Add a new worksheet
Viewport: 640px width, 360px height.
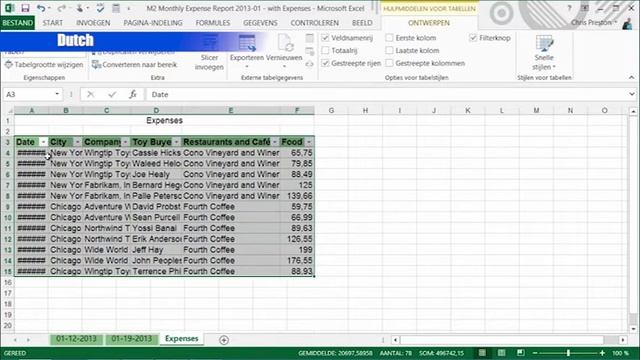[224, 340]
